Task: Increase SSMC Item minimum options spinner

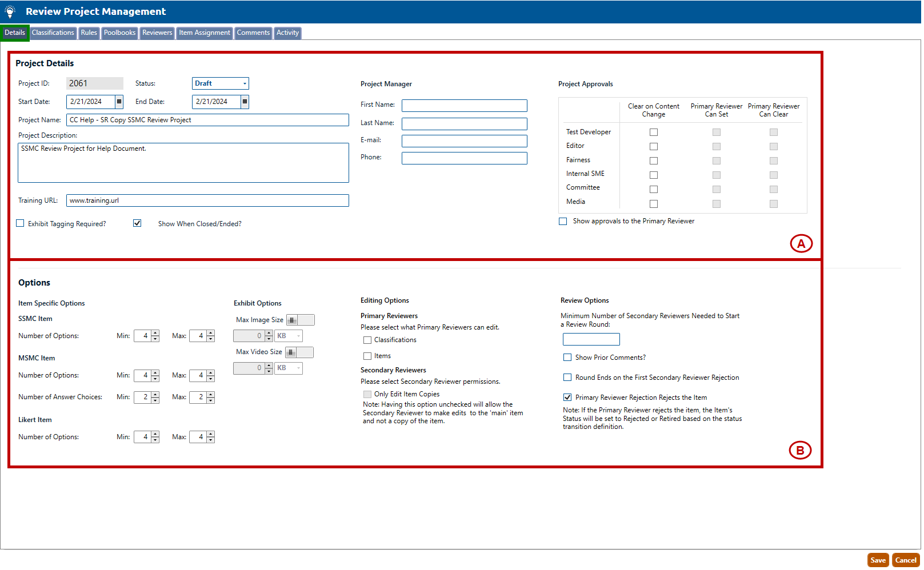Action: pos(155,333)
